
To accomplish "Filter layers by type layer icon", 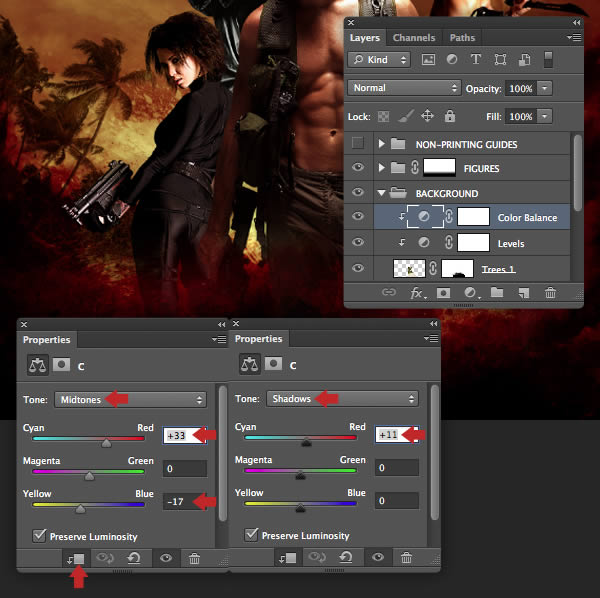I will click(476, 59).
